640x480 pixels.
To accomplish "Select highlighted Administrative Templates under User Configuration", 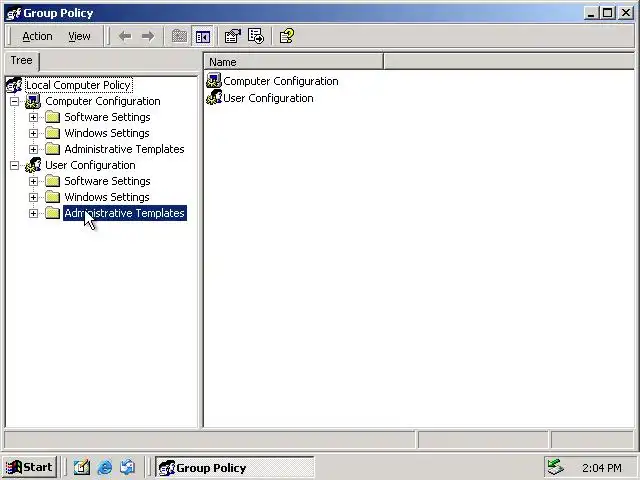I will click(125, 213).
